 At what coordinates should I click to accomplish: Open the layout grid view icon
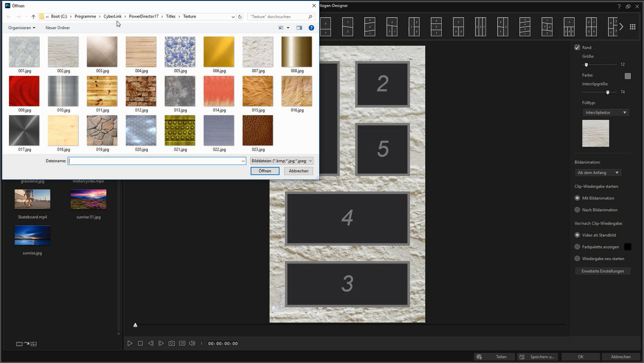(633, 26)
